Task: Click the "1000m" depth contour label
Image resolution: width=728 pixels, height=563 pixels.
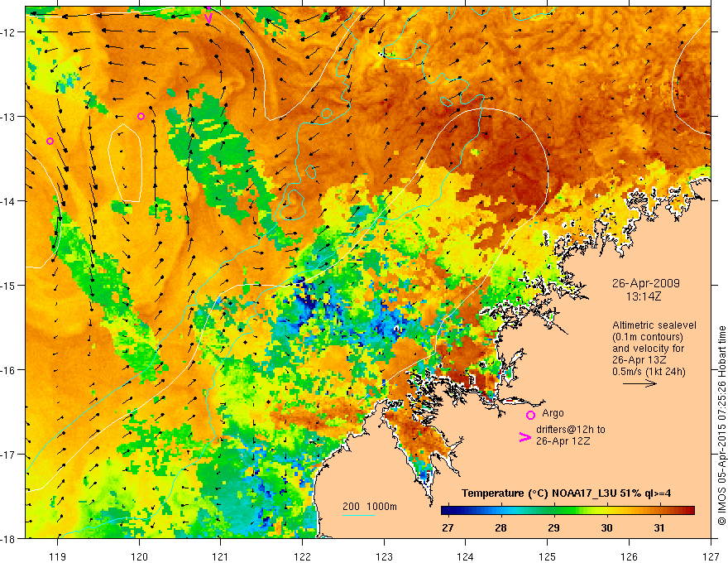Action: 381,507
